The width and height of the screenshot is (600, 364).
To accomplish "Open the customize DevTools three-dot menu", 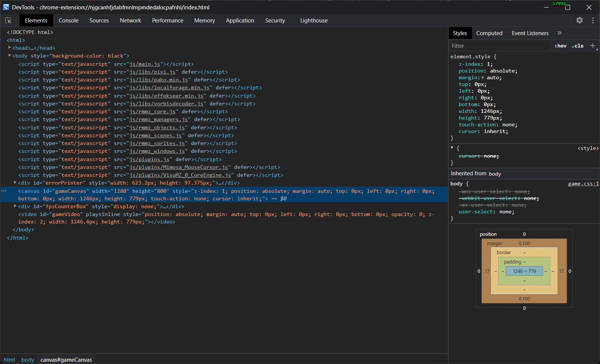I will pyautogui.click(x=593, y=21).
